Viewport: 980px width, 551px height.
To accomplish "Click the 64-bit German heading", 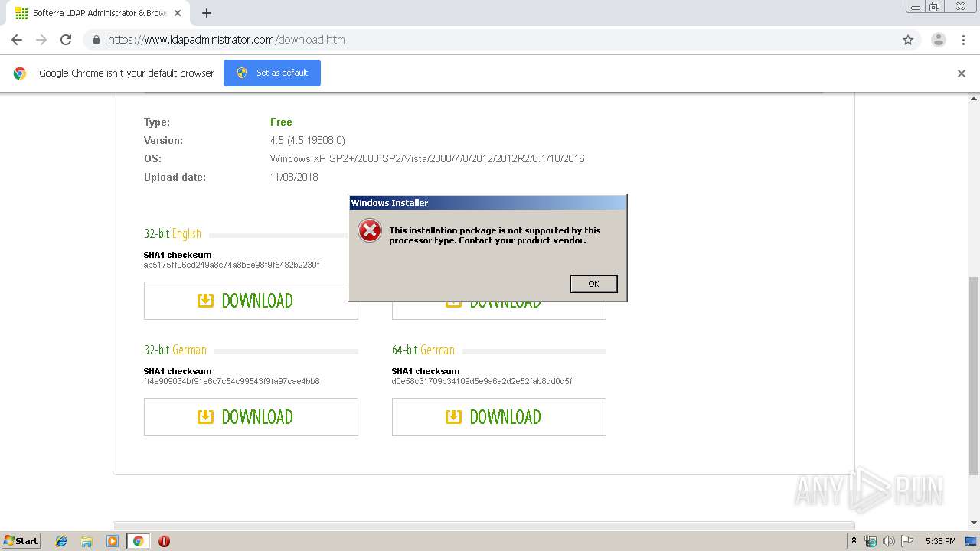I will tap(423, 350).
